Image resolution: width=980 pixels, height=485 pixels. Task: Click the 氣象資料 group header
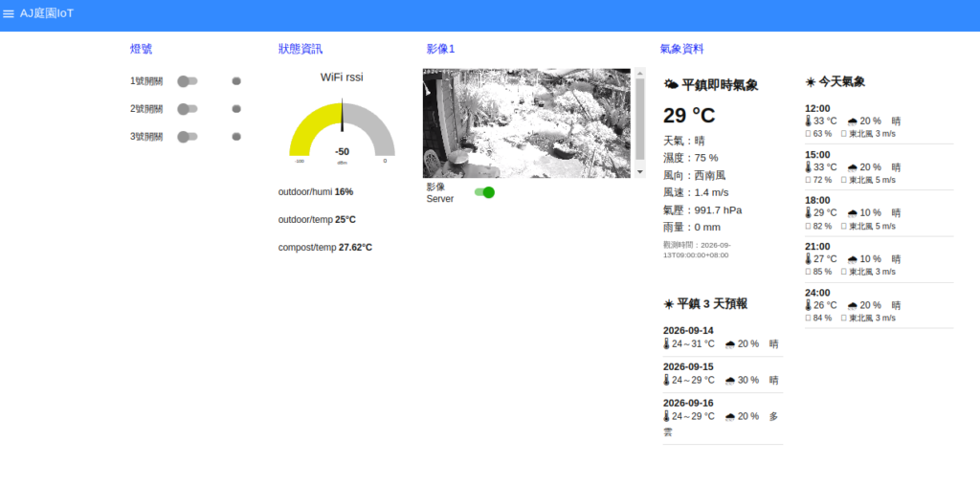[681, 50]
